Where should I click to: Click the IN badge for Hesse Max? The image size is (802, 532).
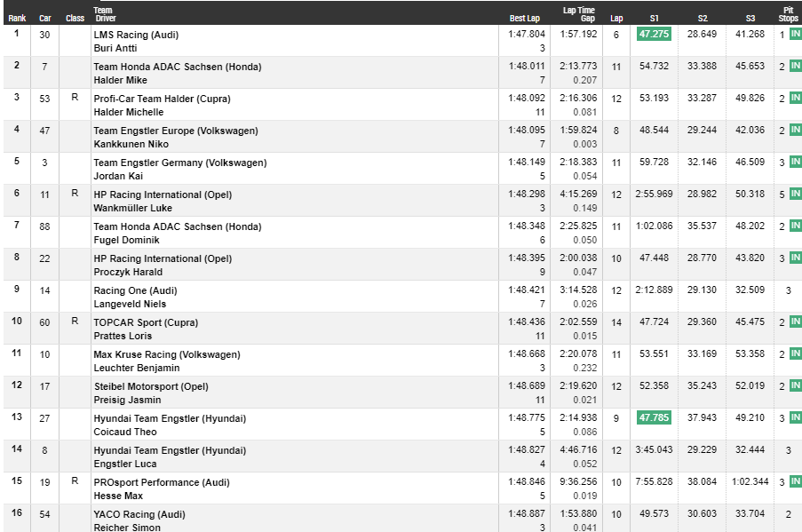click(x=796, y=481)
